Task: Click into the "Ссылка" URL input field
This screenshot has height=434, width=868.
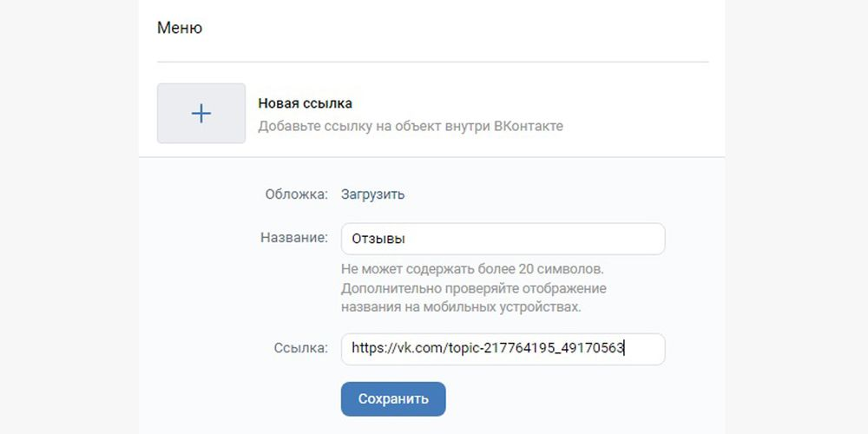Action: (503, 349)
